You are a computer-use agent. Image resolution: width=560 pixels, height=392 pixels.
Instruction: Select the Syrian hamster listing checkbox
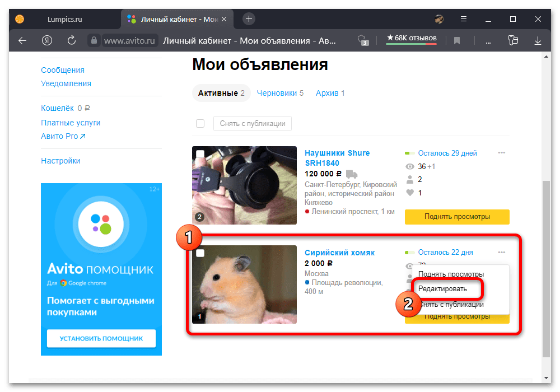(200, 253)
